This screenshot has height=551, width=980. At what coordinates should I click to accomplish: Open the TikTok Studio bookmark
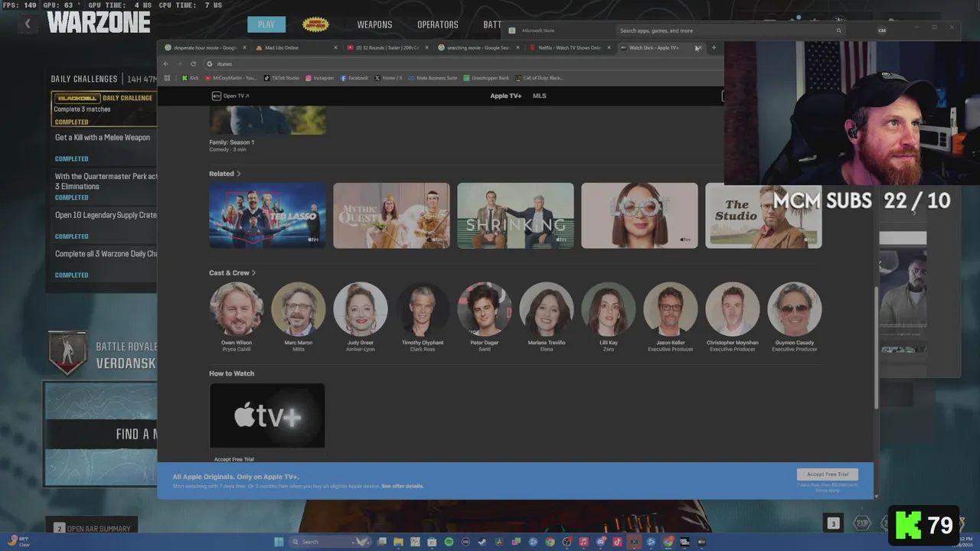coord(282,78)
